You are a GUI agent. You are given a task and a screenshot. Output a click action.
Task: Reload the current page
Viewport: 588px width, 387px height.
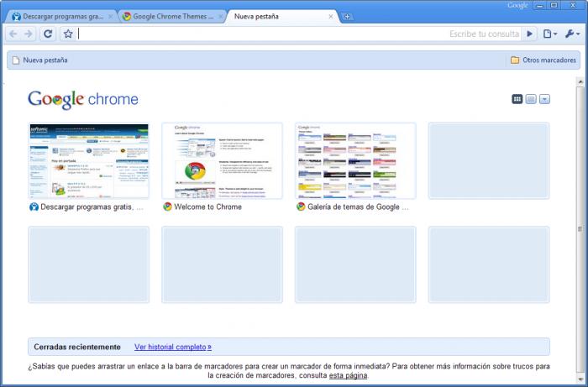(48, 34)
